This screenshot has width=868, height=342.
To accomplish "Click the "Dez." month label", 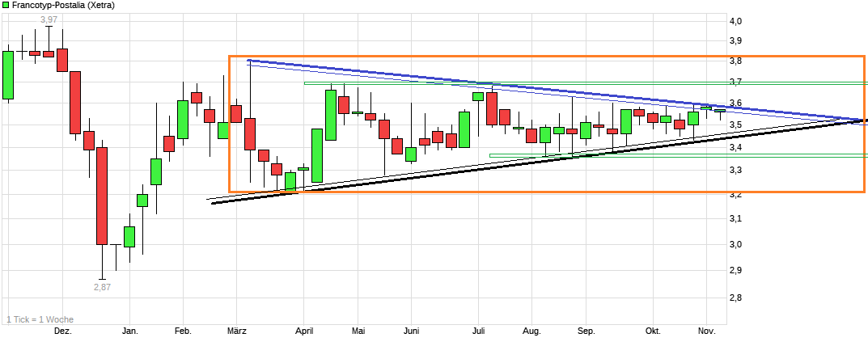I will coord(62,331).
